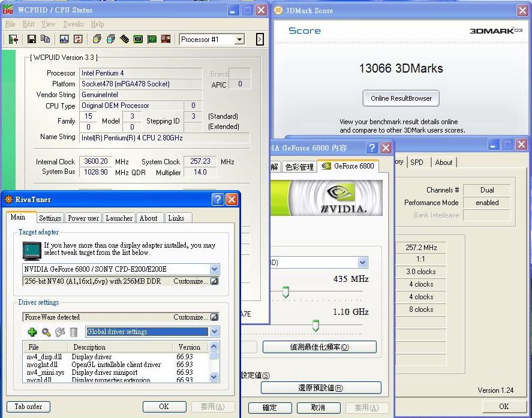Click the monitor icon under Target adapter

(x=32, y=251)
